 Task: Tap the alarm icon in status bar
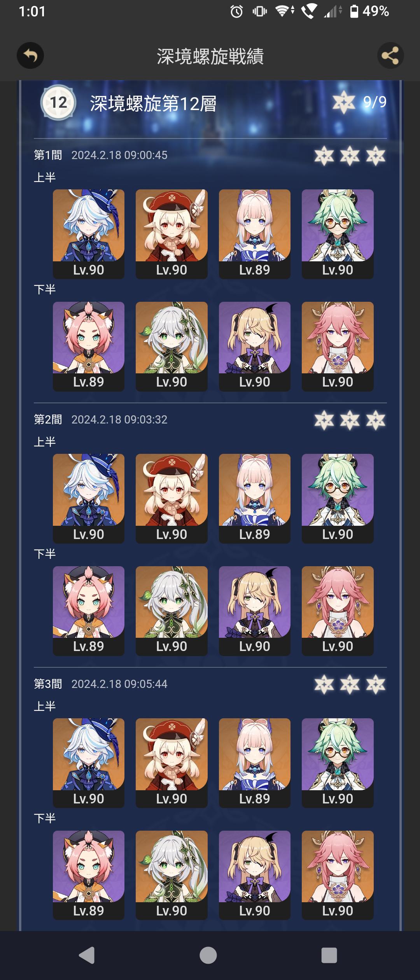click(236, 12)
